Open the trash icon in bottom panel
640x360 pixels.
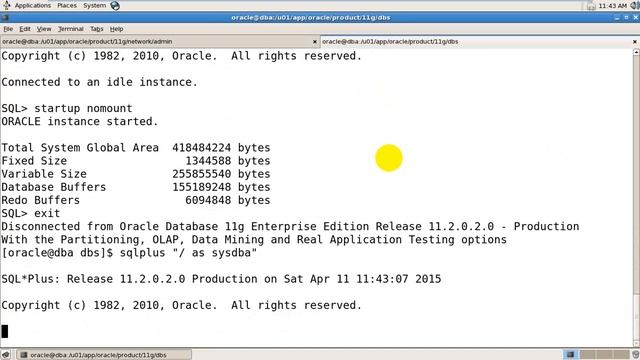coord(636,355)
